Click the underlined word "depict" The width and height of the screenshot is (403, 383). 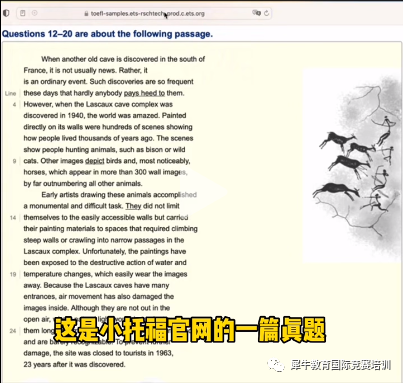pos(95,161)
